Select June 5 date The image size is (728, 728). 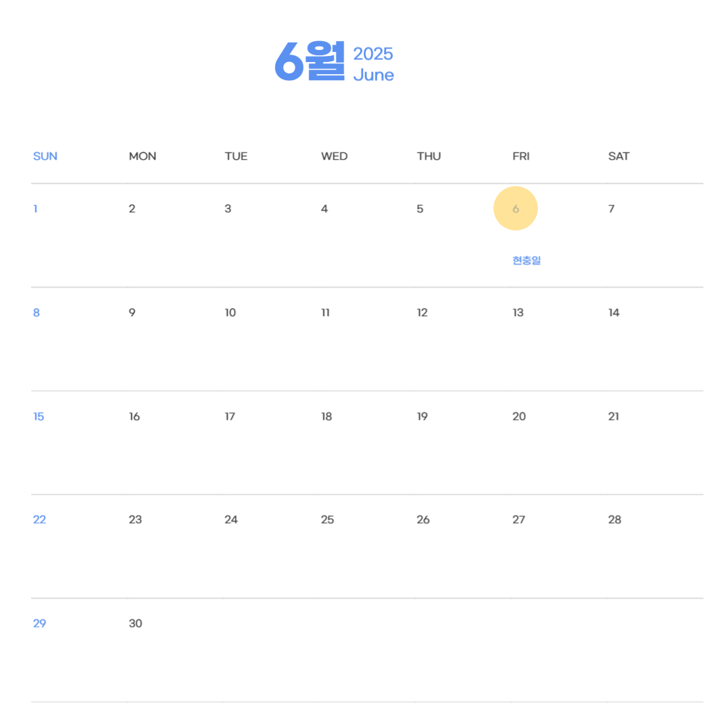click(420, 209)
